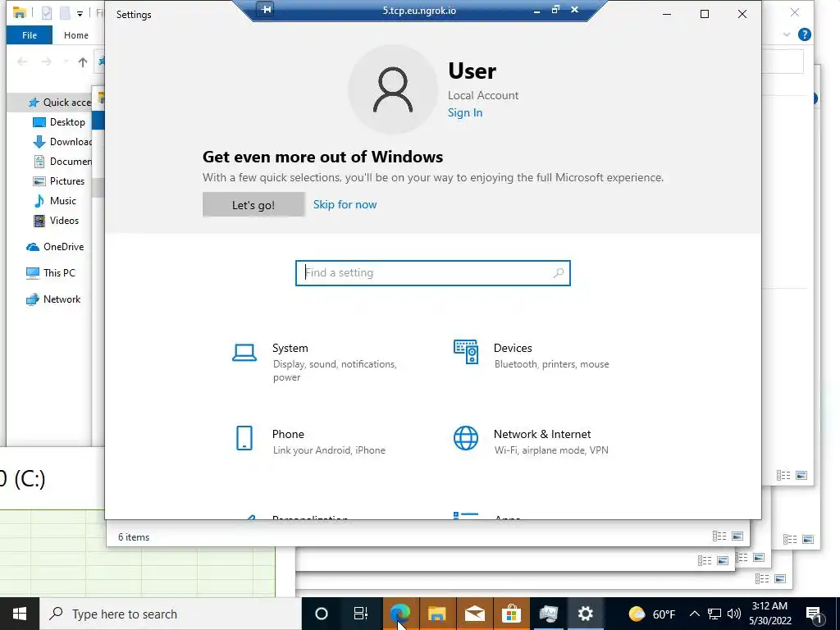The image size is (840, 630).
Task: Expand File Explorer ribbon chevron
Action: coord(787,34)
